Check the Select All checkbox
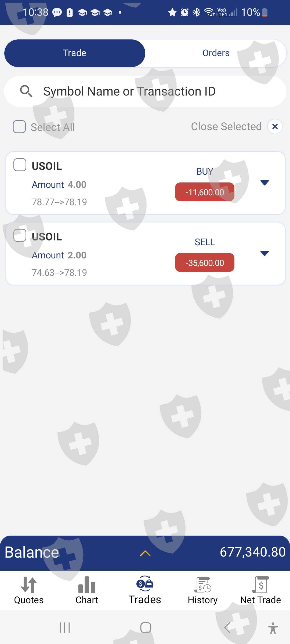This screenshot has width=290, height=644. (x=20, y=127)
